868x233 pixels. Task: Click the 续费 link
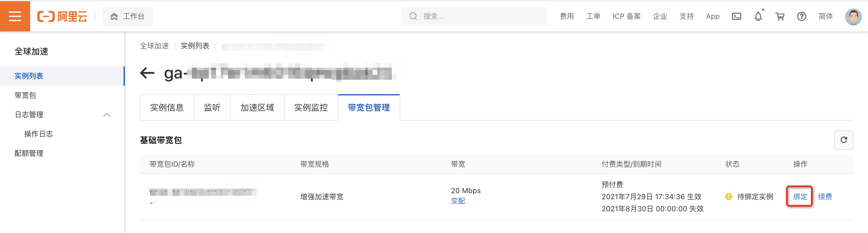click(x=825, y=196)
